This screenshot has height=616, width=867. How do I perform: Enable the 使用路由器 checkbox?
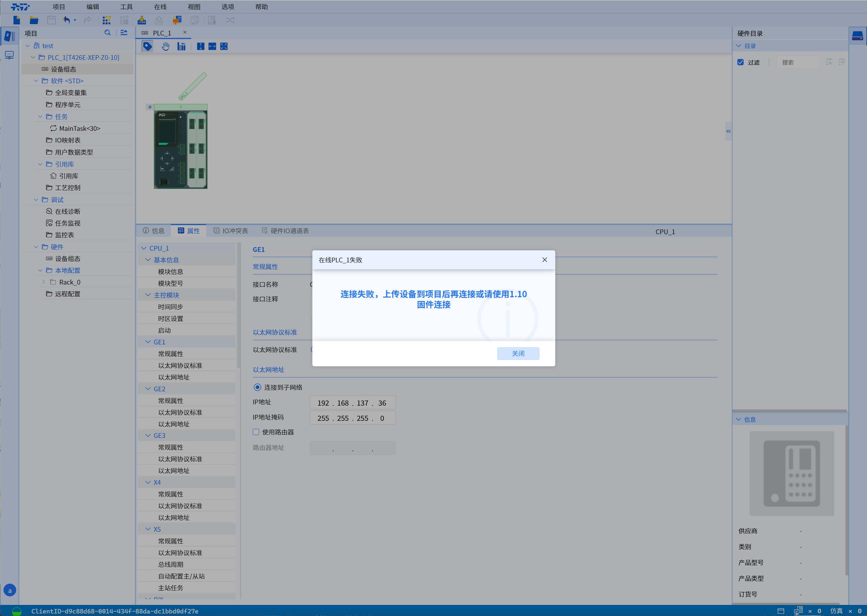click(x=256, y=432)
